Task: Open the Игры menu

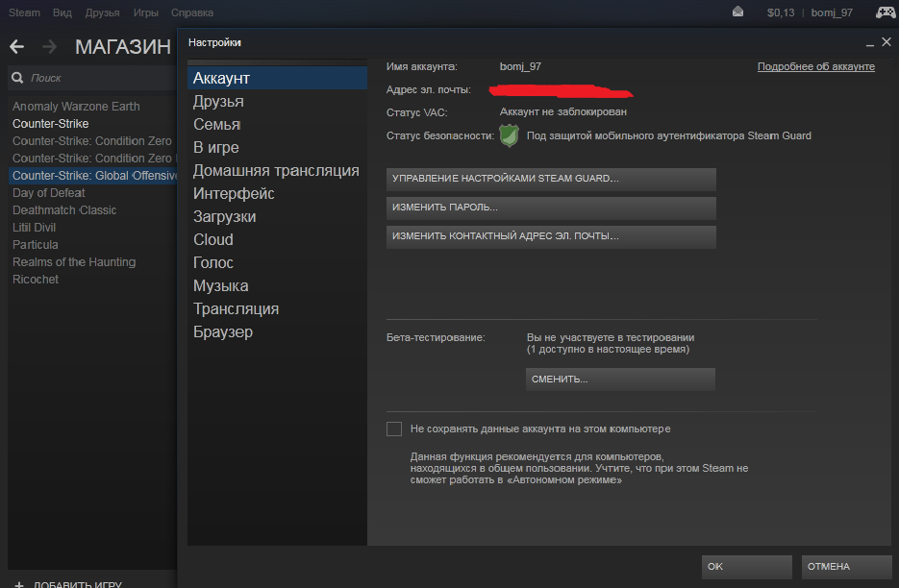Action: click(145, 12)
